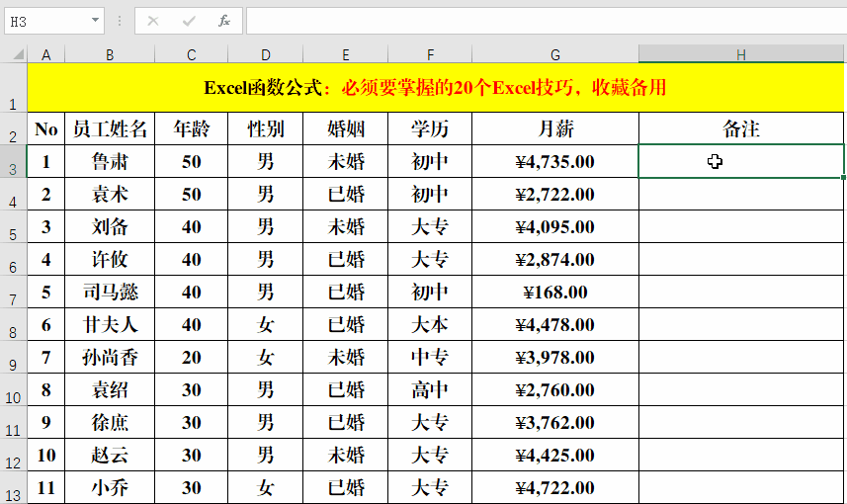This screenshot has width=847, height=504.
Task: Select the cell with name 袁术
Action: pyautogui.click(x=110, y=194)
